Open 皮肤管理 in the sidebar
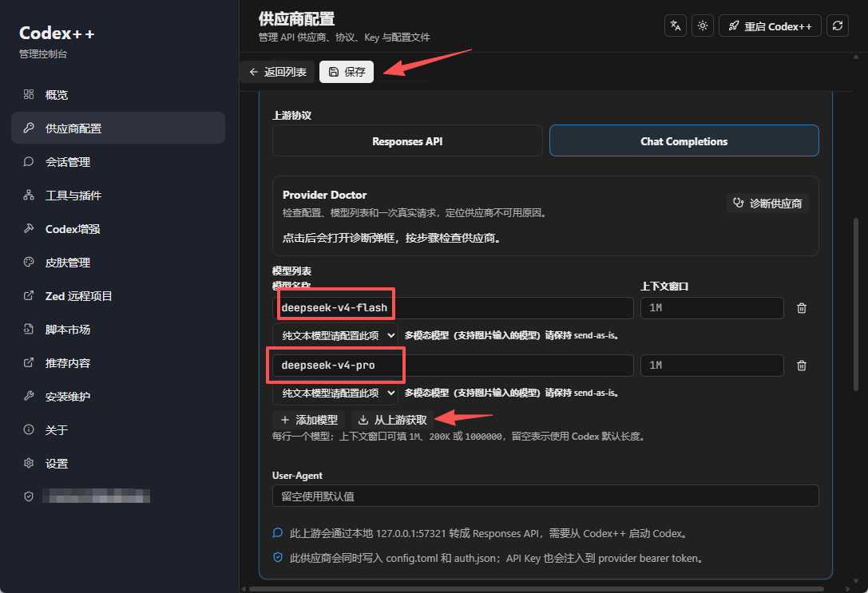The height and width of the screenshot is (593, 868). pos(118,263)
